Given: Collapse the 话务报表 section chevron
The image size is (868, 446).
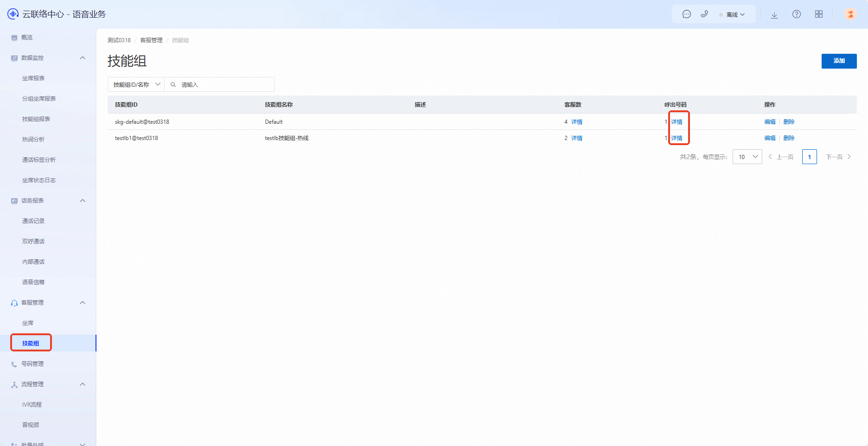Looking at the screenshot, I should tap(83, 201).
